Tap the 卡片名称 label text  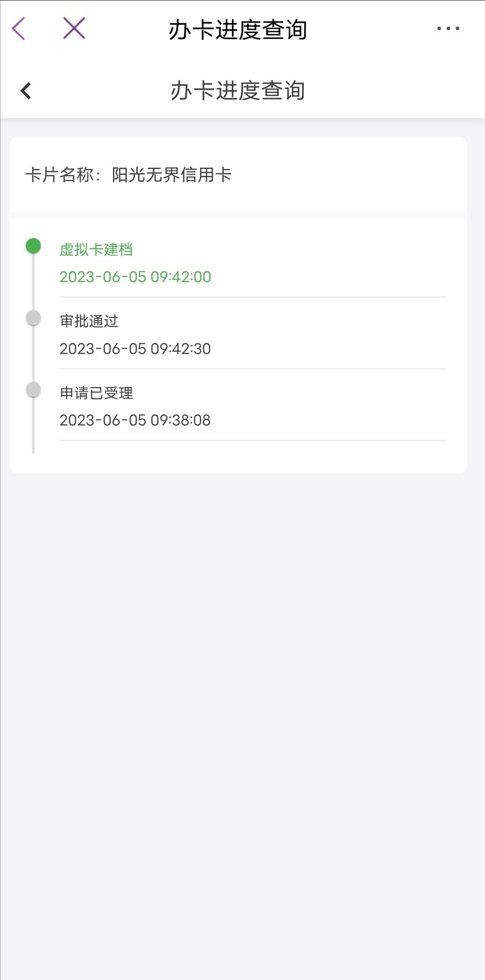[59, 175]
